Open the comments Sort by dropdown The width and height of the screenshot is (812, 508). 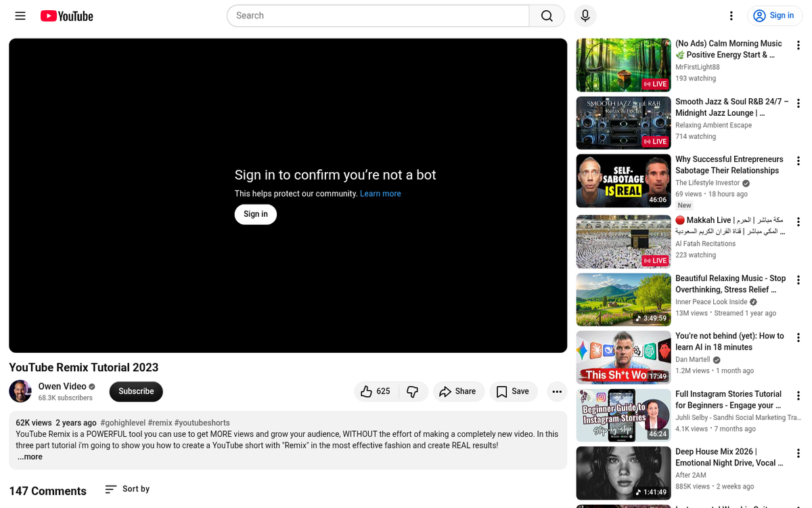click(x=127, y=489)
